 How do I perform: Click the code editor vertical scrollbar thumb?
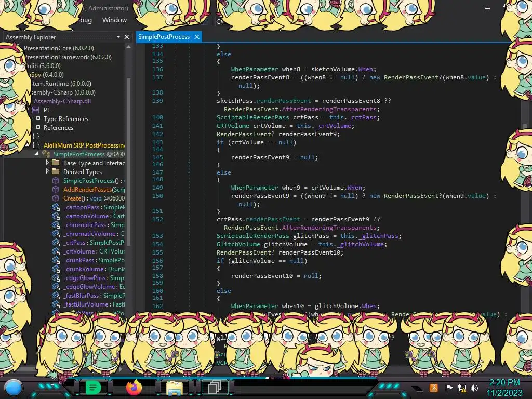(525, 126)
